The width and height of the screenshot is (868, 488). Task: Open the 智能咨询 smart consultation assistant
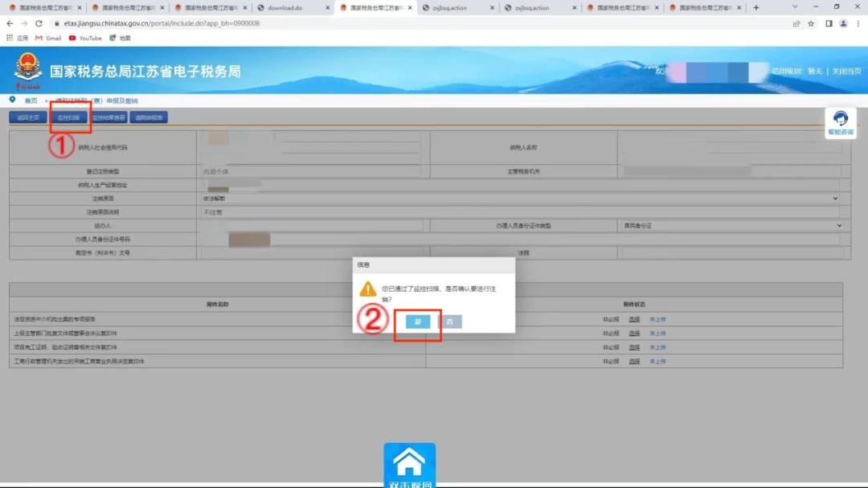pyautogui.click(x=839, y=122)
